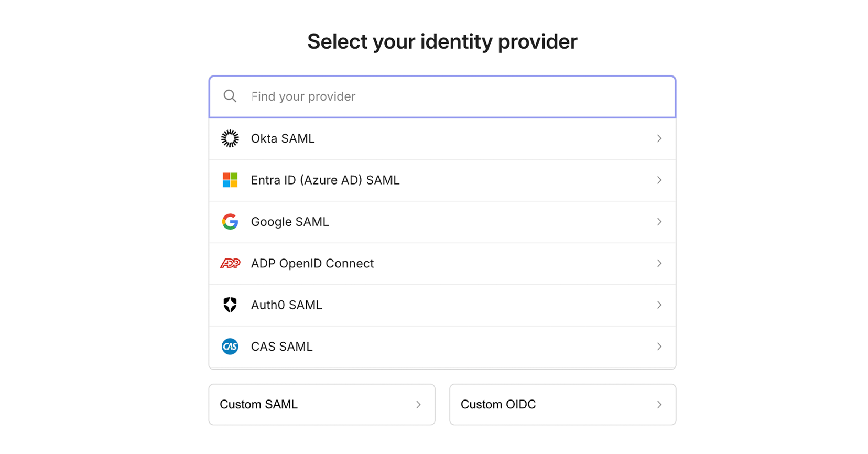Click the search magnifier icon

[230, 96]
